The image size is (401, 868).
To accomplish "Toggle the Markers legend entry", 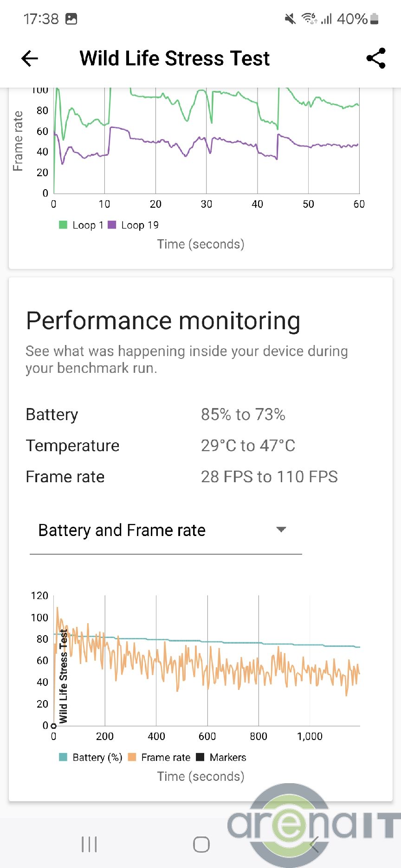I will tap(221, 757).
